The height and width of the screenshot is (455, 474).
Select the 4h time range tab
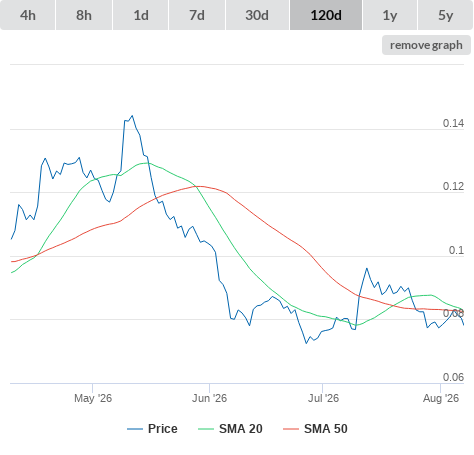28,15
